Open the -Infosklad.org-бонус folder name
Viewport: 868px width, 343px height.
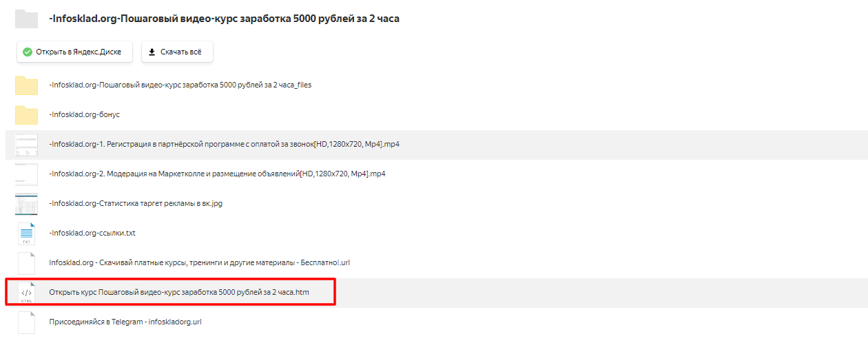[79, 115]
